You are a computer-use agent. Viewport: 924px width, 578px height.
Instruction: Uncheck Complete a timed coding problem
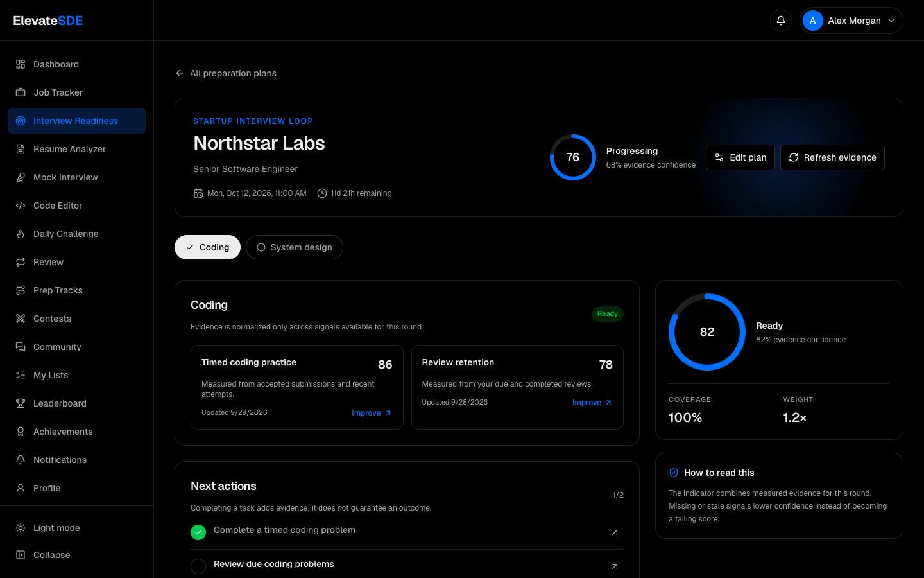[198, 532]
